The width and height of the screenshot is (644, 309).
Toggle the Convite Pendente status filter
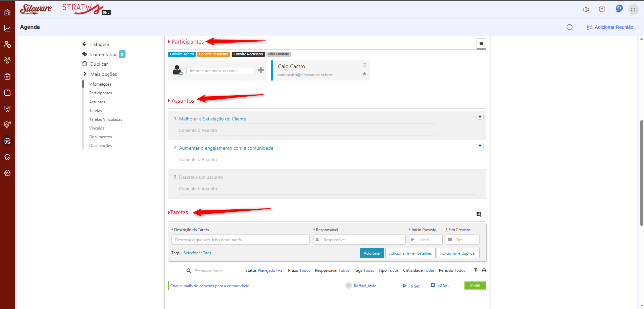[x=213, y=54]
